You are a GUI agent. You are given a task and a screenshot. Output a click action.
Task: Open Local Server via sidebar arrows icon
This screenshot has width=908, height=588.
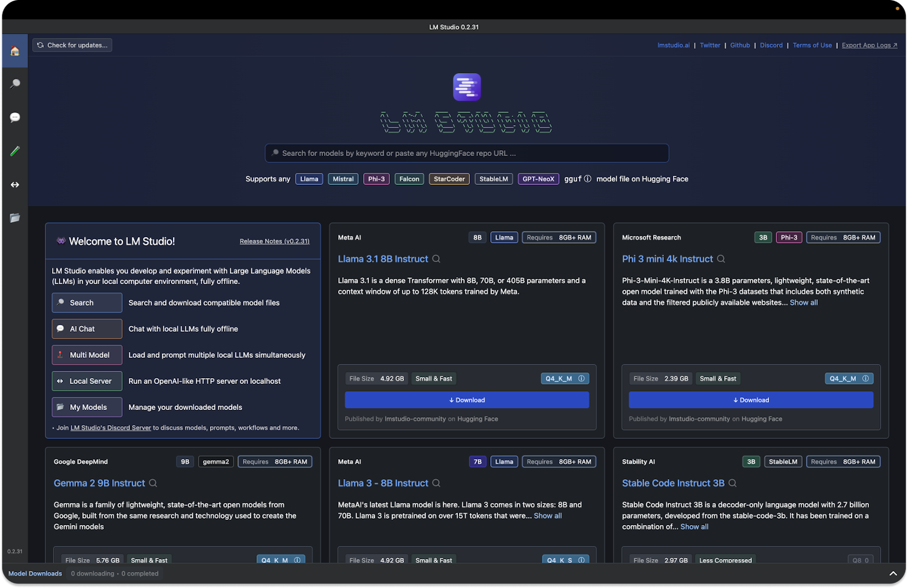[x=15, y=185]
